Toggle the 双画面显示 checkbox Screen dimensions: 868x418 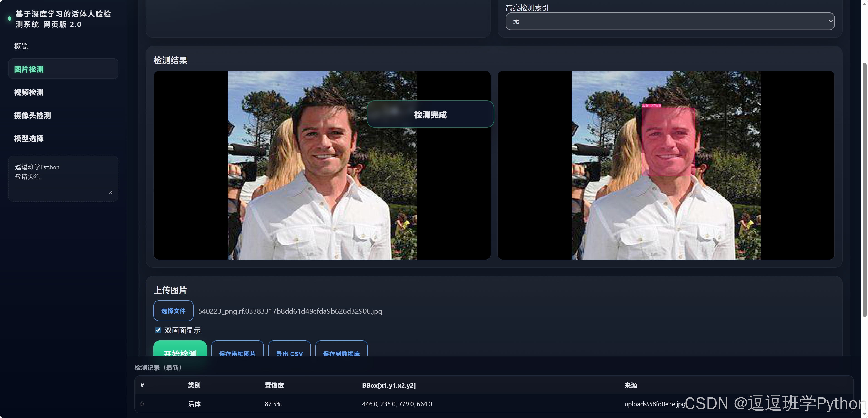[158, 330]
